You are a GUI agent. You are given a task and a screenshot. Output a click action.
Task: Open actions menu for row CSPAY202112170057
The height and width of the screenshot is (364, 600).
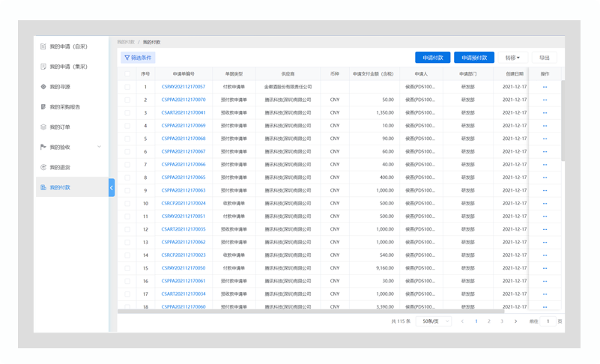[545, 87]
